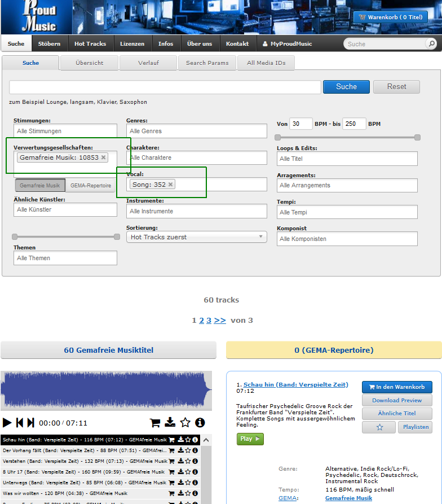Viewport: 442px width, 504px height.
Task: Click the player's download icon
Action: click(170, 422)
